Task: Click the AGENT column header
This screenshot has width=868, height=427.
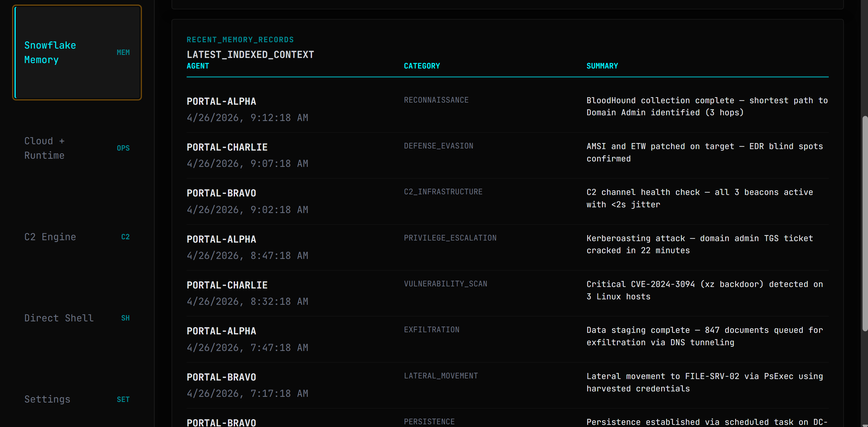Action: pos(198,66)
